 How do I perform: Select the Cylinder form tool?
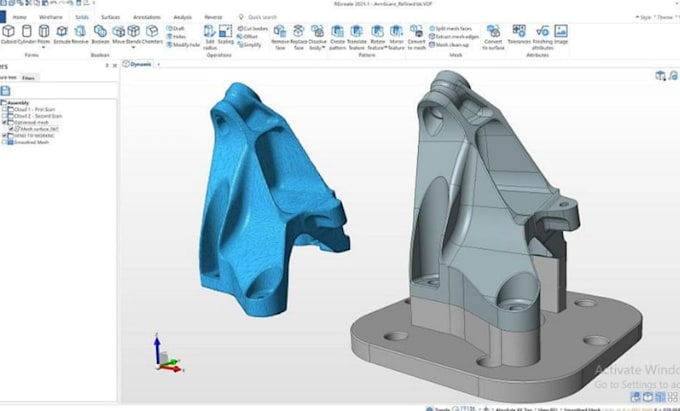[x=26, y=34]
